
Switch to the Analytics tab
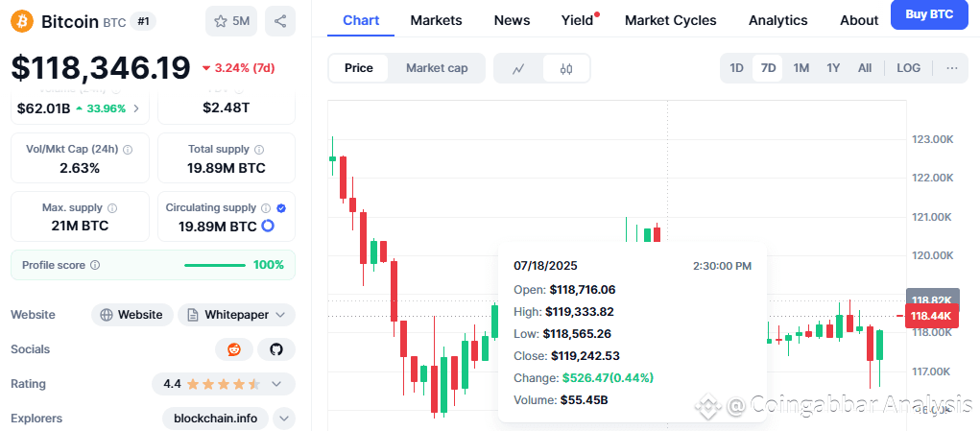tap(777, 20)
